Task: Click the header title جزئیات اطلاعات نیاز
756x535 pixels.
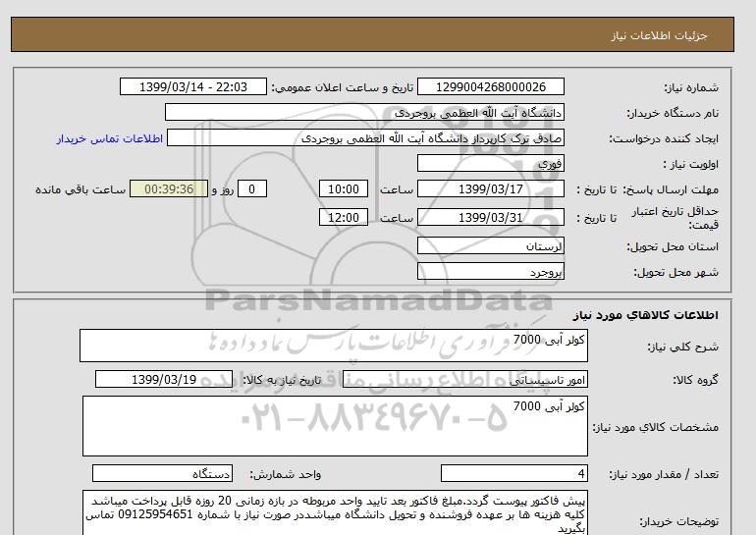Action: (x=660, y=35)
